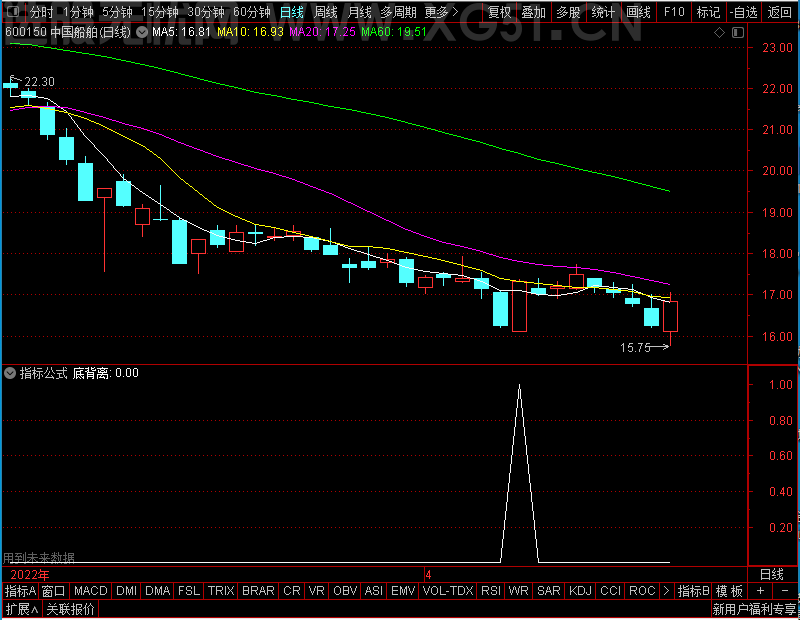The height and width of the screenshot is (620, 800).
Task: Switch indicator to DMA
Action: click(157, 591)
